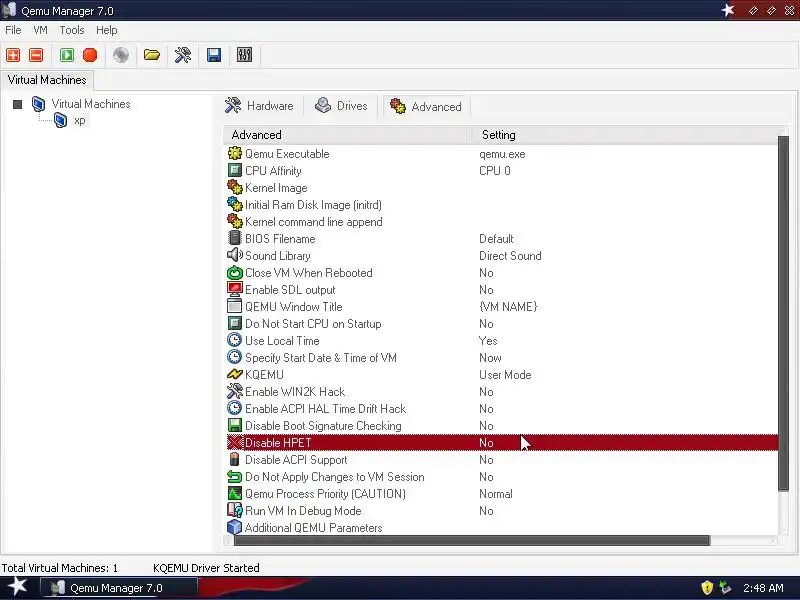Image resolution: width=800 pixels, height=600 pixels.
Task: Select the Virtual Machines panel tab
Action: pos(47,80)
